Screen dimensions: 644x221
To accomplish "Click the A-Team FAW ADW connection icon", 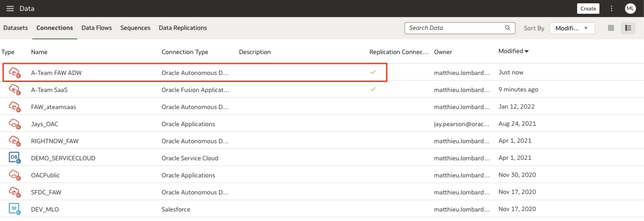I will click(14, 73).
